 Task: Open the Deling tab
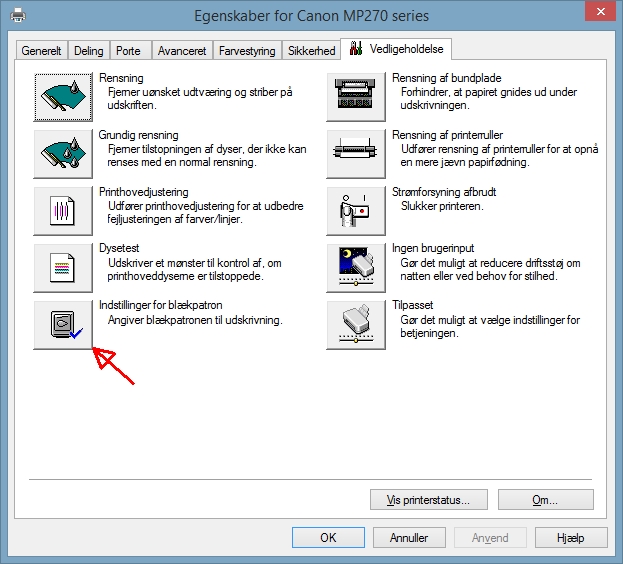[88, 51]
